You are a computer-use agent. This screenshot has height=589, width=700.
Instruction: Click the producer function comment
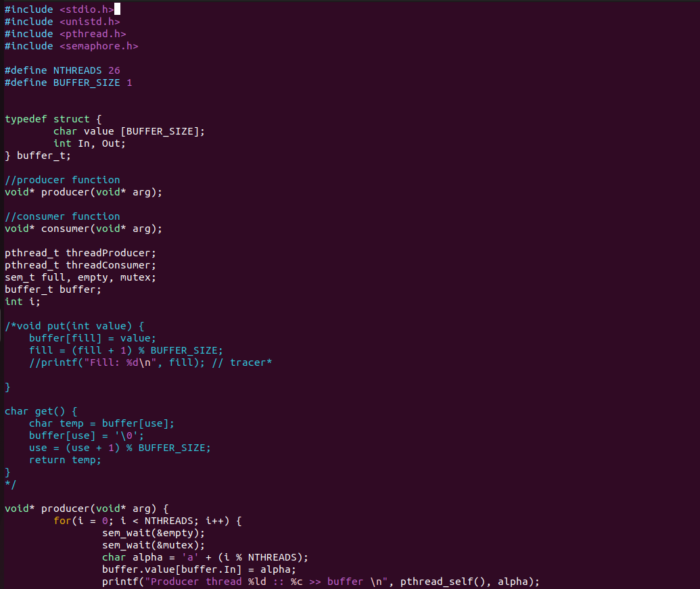[62, 179]
